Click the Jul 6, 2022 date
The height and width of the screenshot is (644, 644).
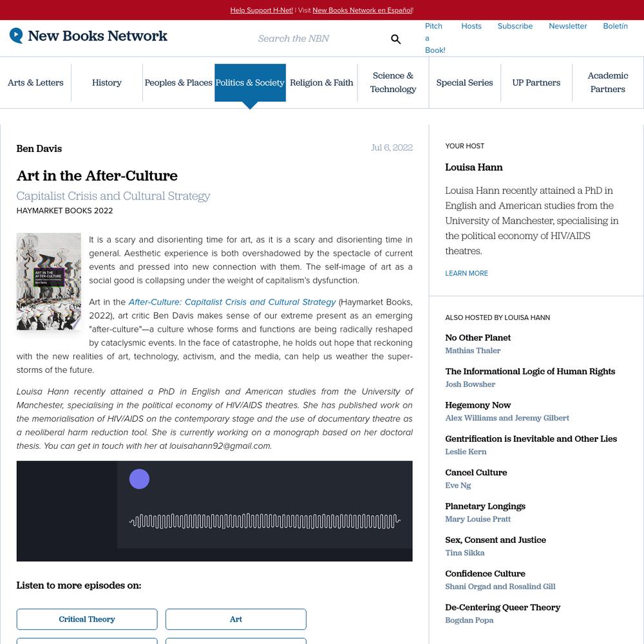392,147
